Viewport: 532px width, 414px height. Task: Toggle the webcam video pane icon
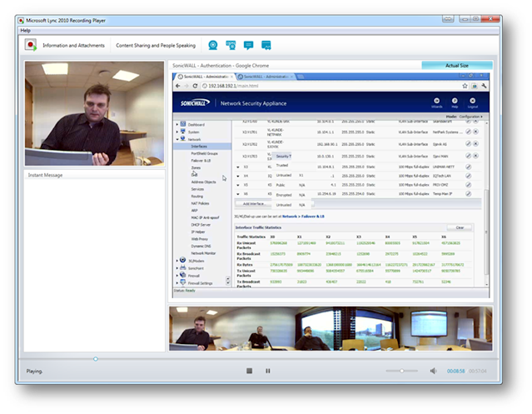click(213, 45)
